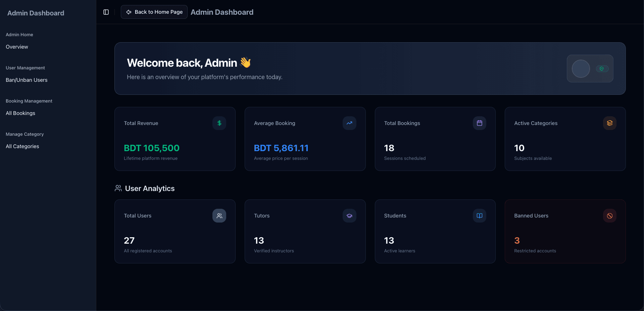The height and width of the screenshot is (311, 644).
Task: Click Sessions scheduled caption
Action: pos(405,158)
